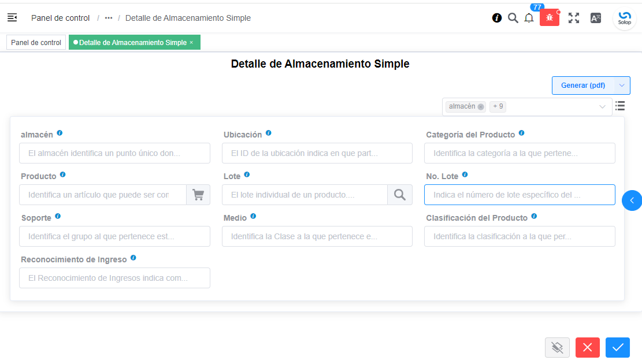642x364 pixels.
Task: Open the search magnifier in header
Action: (513, 18)
